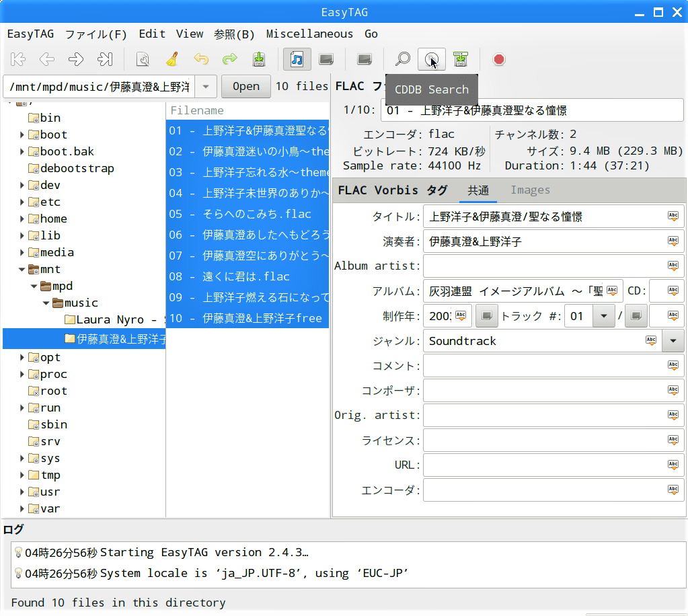
Task: Click the generate playlist toolbar icon
Action: [x=461, y=59]
